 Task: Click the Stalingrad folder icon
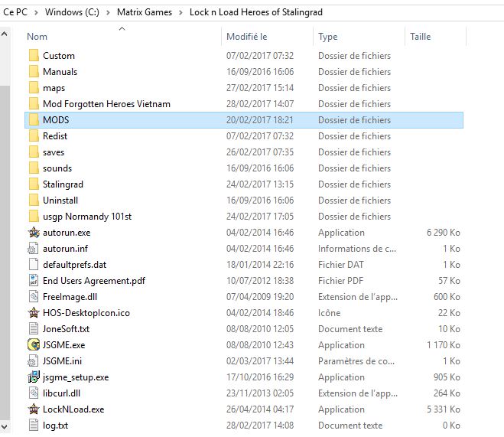34,184
